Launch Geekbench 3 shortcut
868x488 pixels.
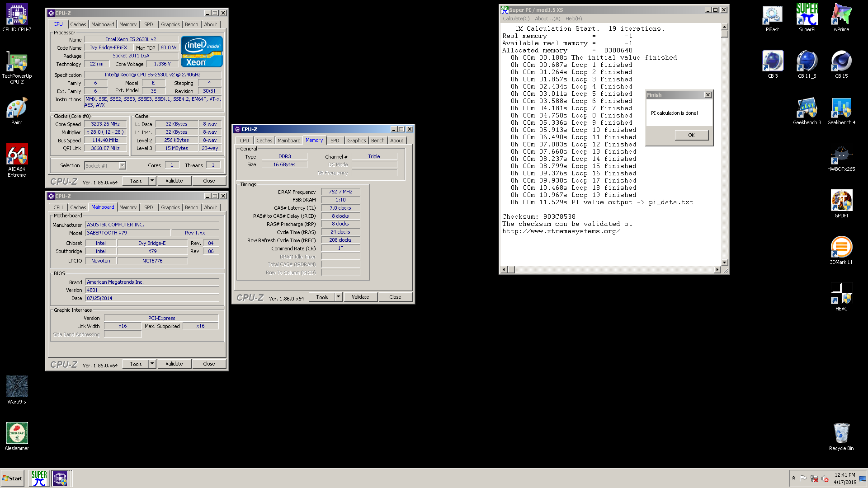(x=807, y=111)
